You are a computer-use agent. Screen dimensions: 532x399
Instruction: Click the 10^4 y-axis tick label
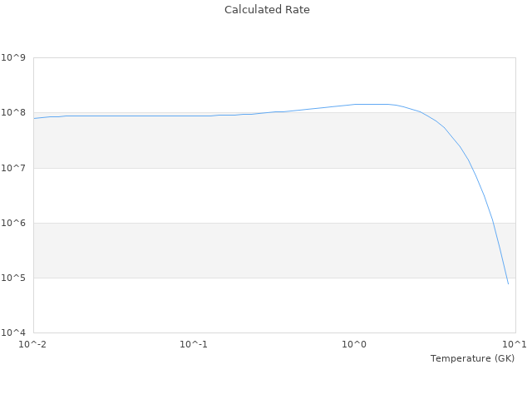[x=14, y=332]
